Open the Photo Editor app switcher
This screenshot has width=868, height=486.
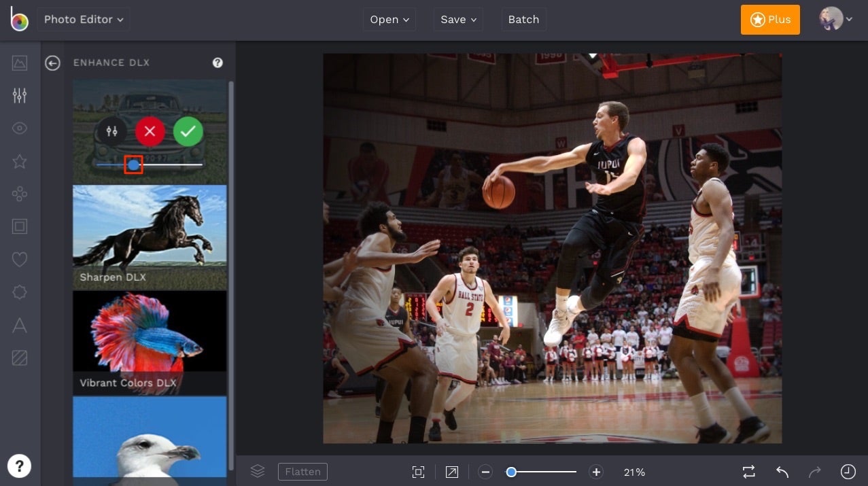click(x=83, y=19)
